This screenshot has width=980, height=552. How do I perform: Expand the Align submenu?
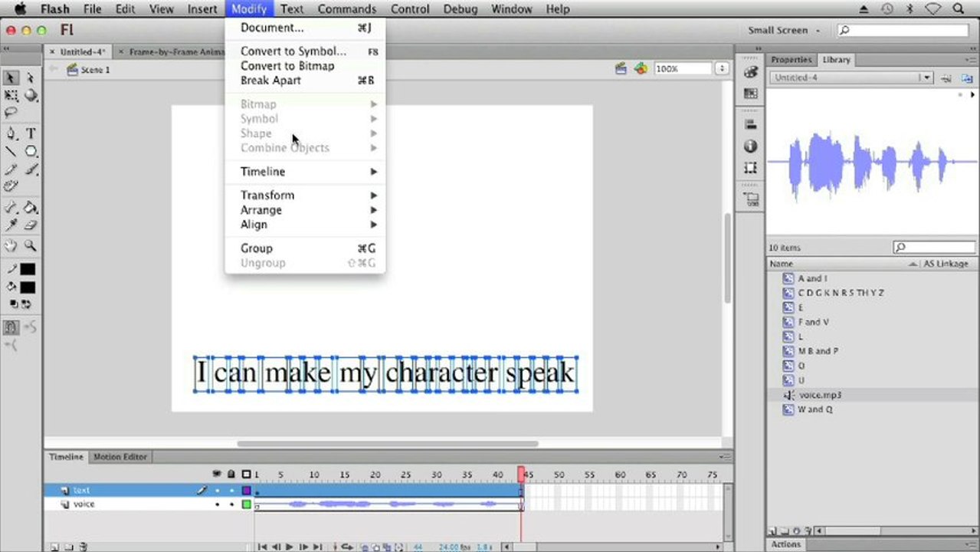[x=305, y=225]
